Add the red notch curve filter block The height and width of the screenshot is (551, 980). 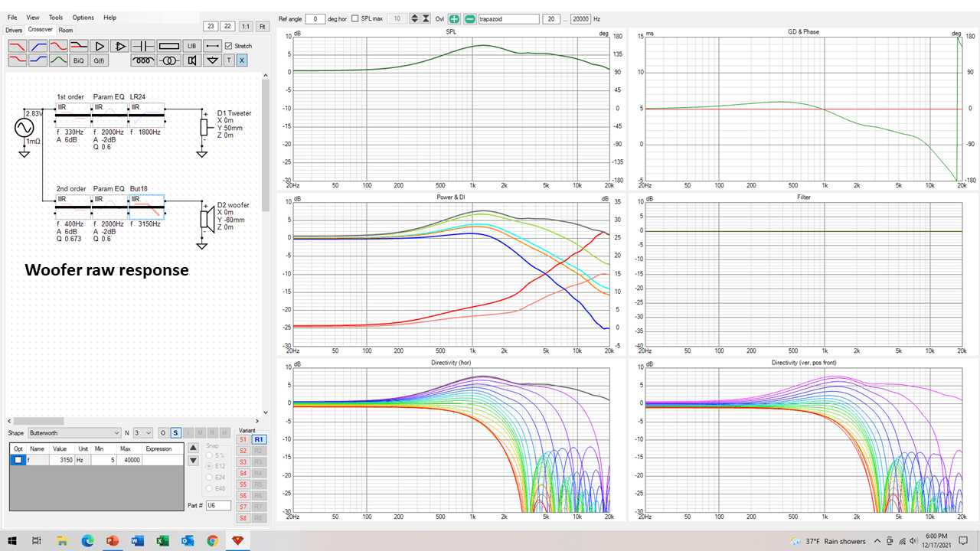(x=58, y=46)
